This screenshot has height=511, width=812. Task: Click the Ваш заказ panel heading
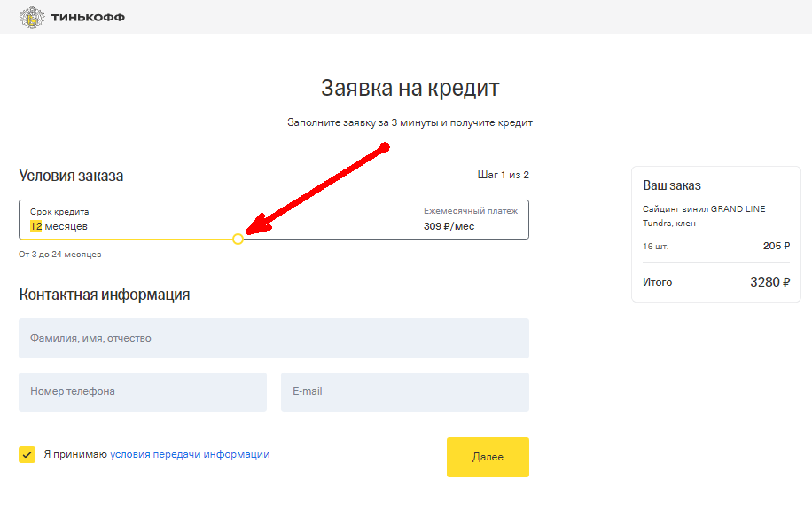coord(671,185)
